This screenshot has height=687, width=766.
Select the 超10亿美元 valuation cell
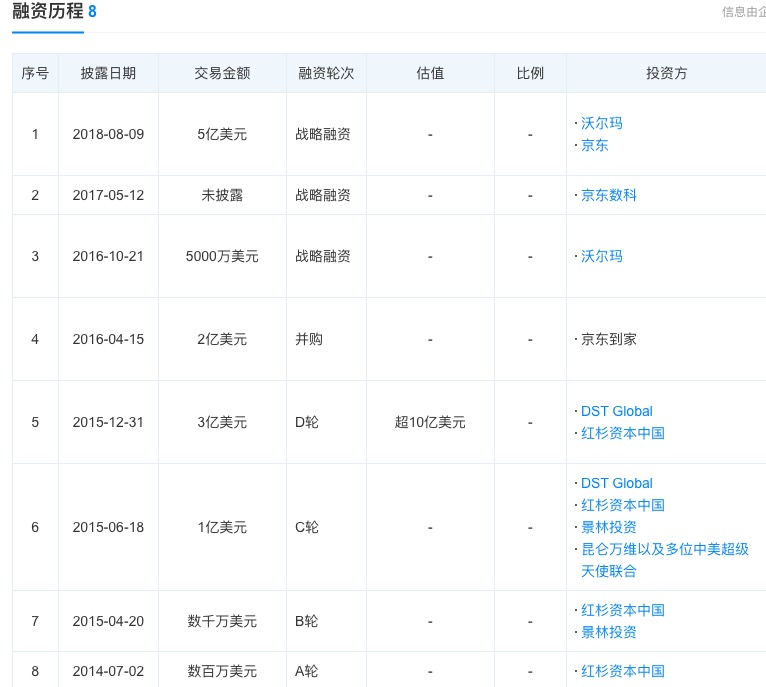[430, 422]
